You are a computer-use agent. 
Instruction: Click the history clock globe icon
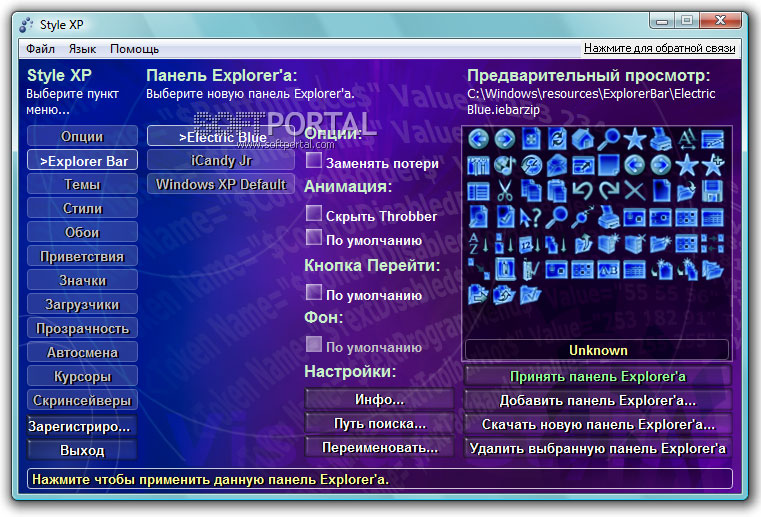coord(531,166)
